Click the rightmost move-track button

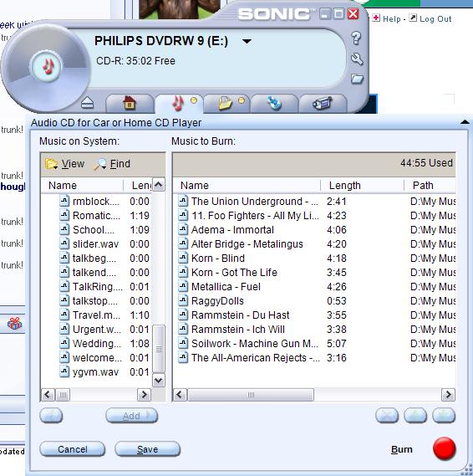pos(444,416)
